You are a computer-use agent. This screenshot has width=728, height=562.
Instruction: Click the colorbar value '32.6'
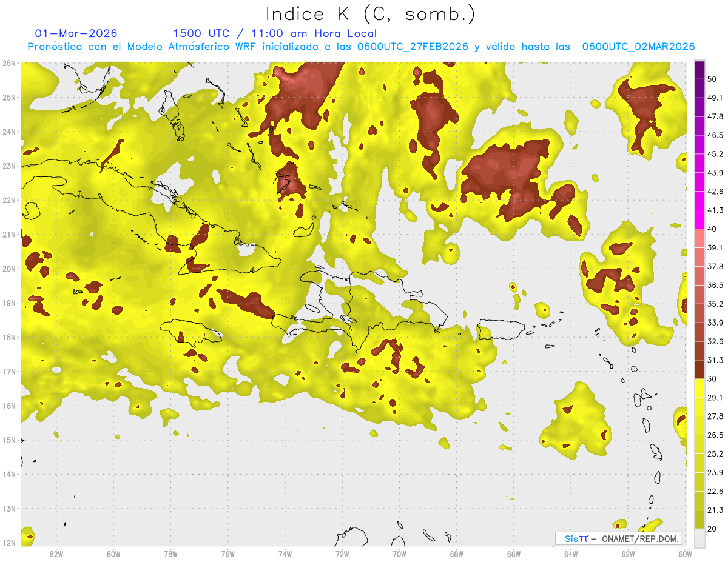pyautogui.click(x=715, y=341)
